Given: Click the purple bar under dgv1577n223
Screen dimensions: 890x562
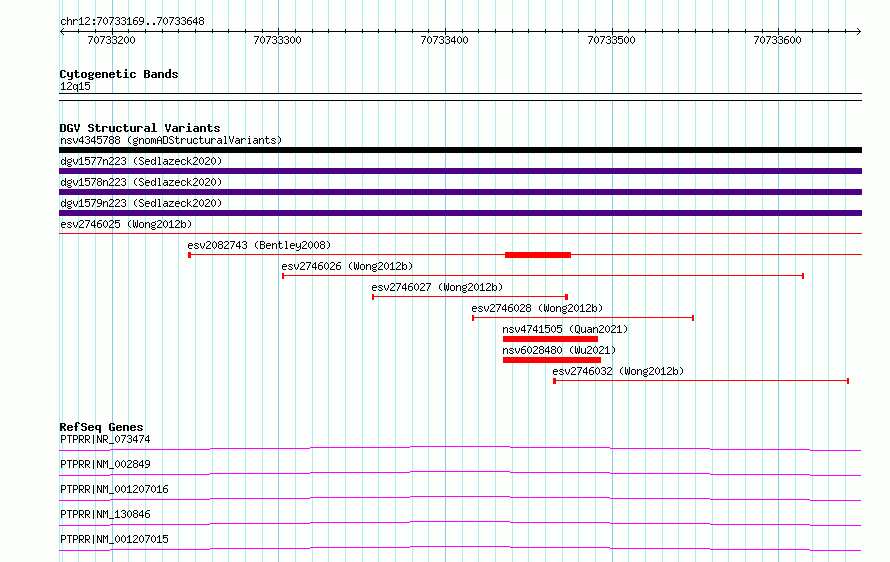Looking at the screenshot, I should 460,171.
